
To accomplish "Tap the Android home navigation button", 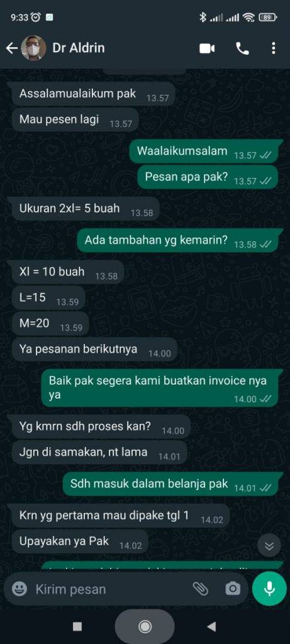I will coord(145,626).
